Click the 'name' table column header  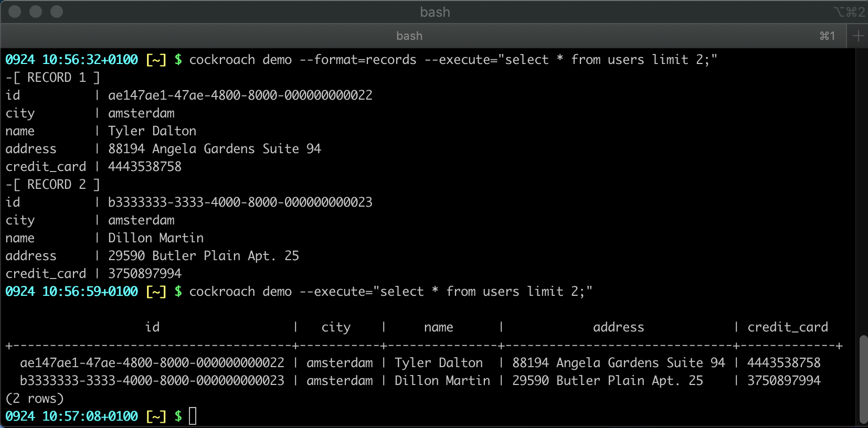[x=439, y=327]
